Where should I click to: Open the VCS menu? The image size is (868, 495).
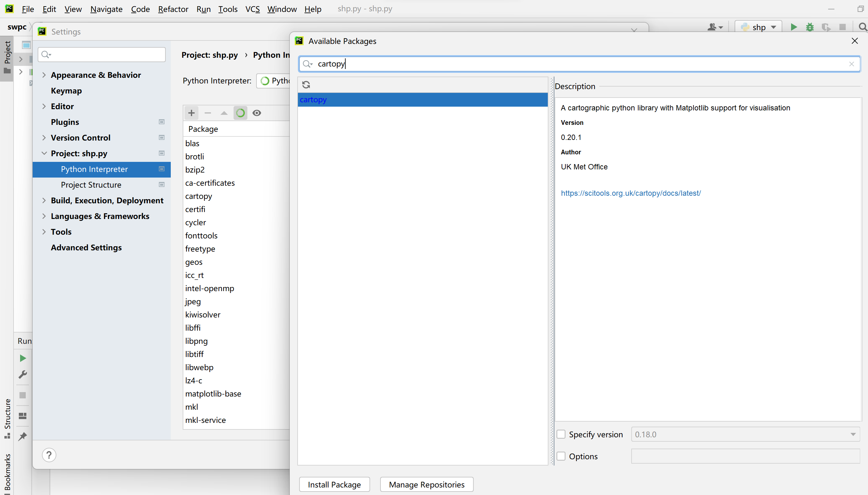tap(252, 9)
